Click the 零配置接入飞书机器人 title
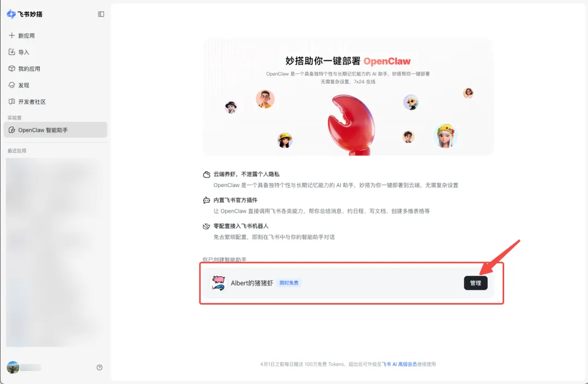 [x=241, y=226]
